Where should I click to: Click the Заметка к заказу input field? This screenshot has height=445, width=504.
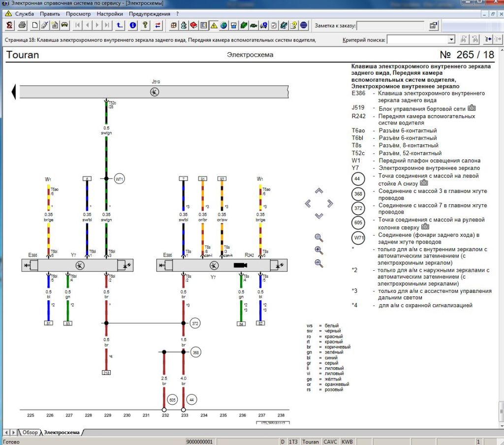pyautogui.click(x=390, y=26)
